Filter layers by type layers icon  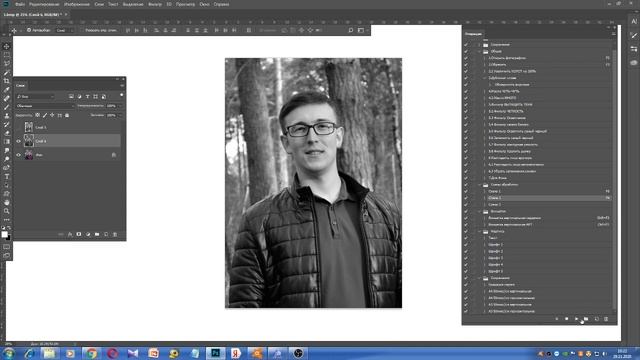[87, 96]
